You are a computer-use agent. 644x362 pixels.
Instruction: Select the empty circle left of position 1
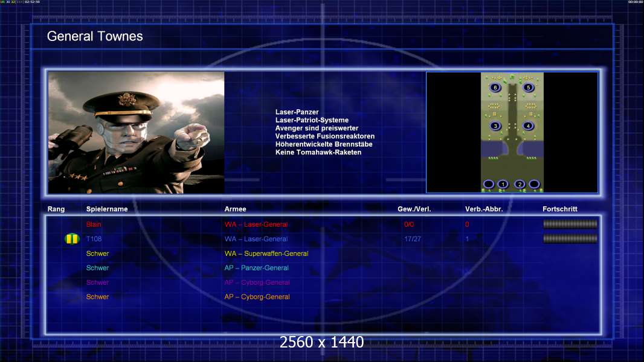pyautogui.click(x=489, y=184)
